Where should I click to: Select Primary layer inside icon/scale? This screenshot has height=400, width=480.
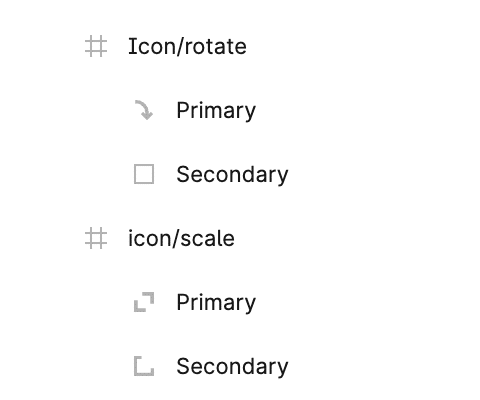(216, 303)
